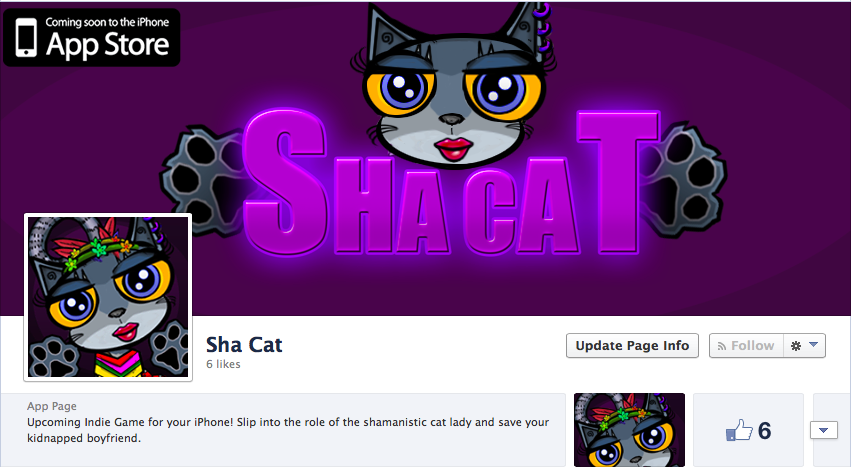
Task: Open the Sha Cat profile picture
Action: pyautogui.click(x=108, y=297)
